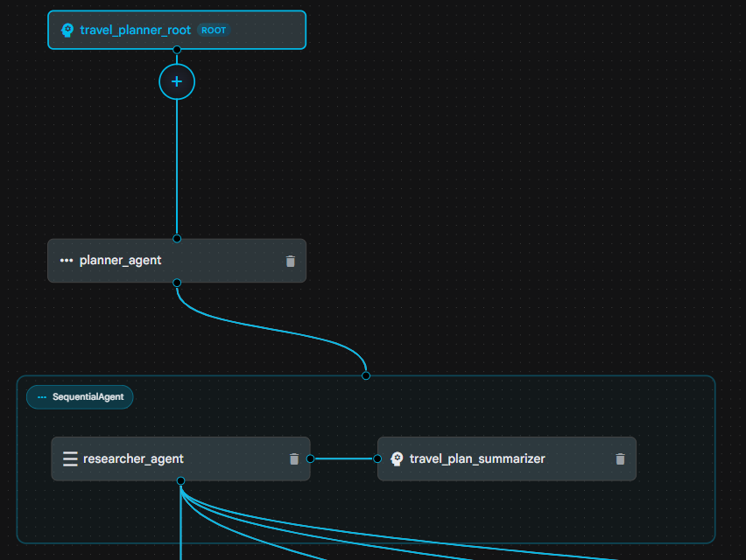
Task: Add a sub-agent with the plus button
Action: [x=177, y=81]
